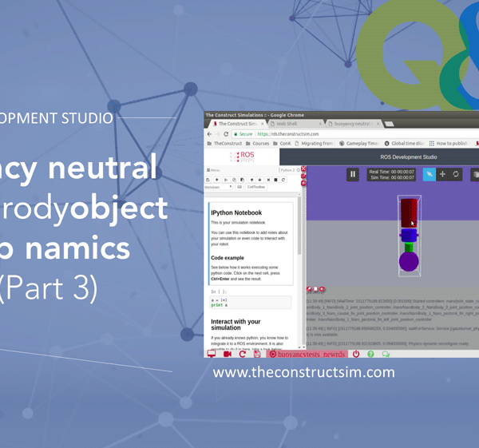Open the Markdown cell type dropdown
Viewport: 479px width, 448px height.
[219, 187]
